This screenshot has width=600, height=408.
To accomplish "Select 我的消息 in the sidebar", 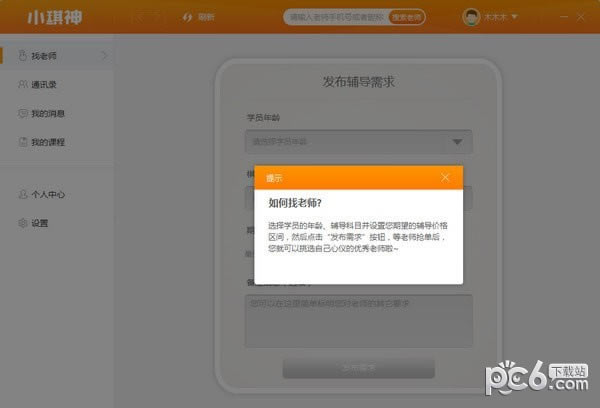I will (48, 114).
